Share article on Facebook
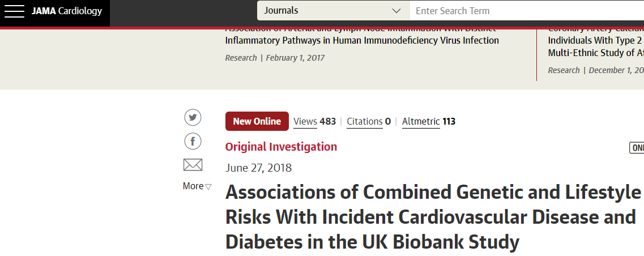Screen dimensions: 644x256 tap(193, 141)
